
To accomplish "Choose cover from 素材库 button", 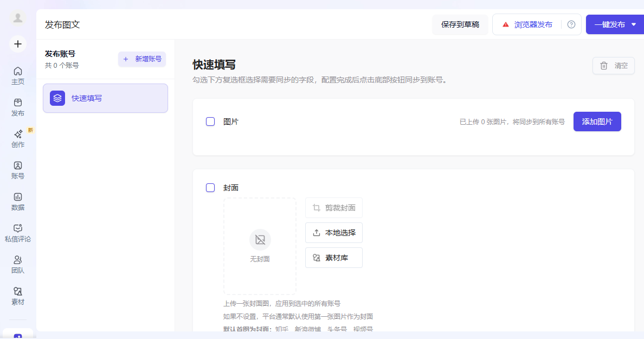I will (334, 258).
